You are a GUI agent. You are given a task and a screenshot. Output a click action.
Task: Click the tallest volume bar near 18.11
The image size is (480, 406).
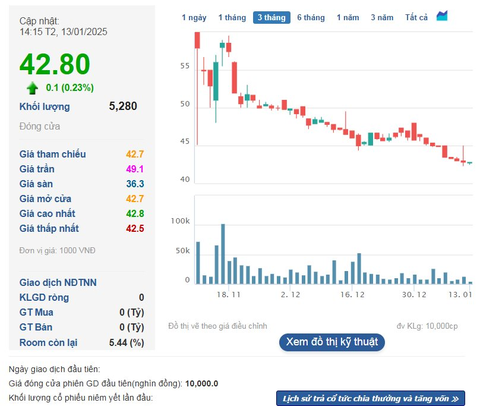coord(223,254)
